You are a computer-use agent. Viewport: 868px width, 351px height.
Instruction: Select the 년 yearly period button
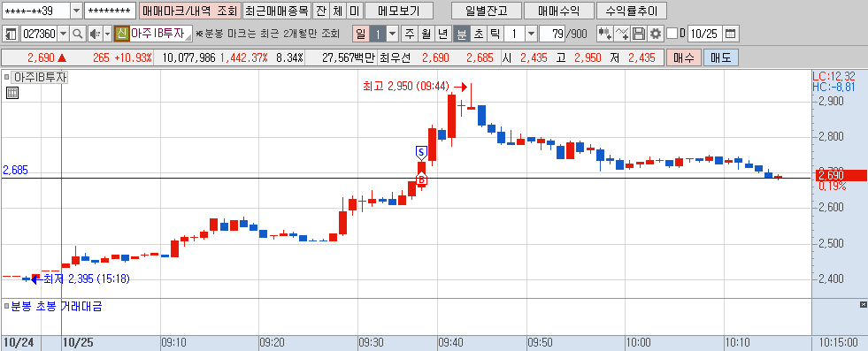(442, 34)
